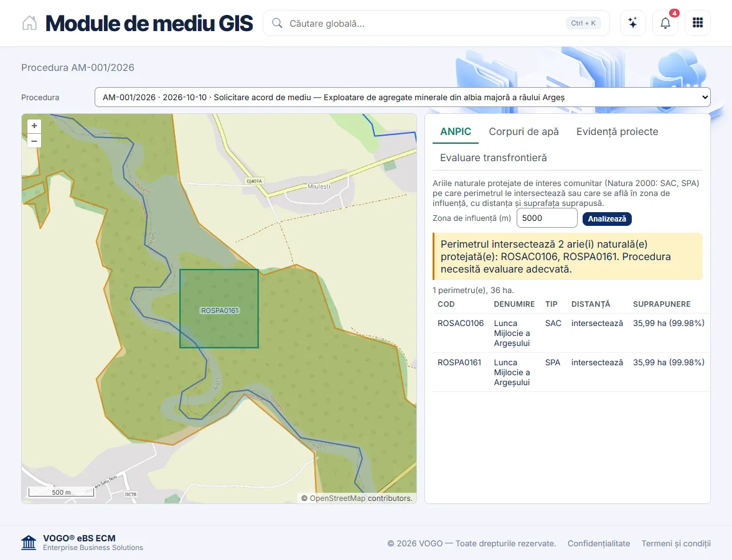Viewport: 732px width, 560px height.
Task: Open the Confidențialitate link
Action: (599, 543)
